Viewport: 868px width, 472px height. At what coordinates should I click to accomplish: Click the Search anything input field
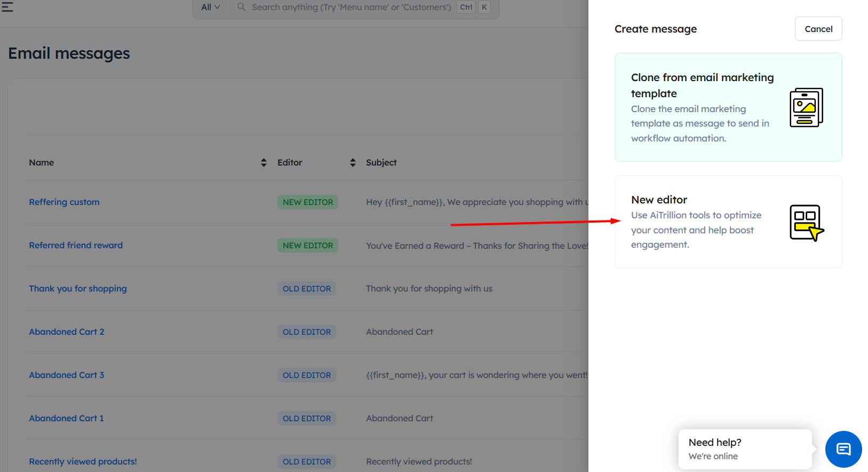[351, 7]
